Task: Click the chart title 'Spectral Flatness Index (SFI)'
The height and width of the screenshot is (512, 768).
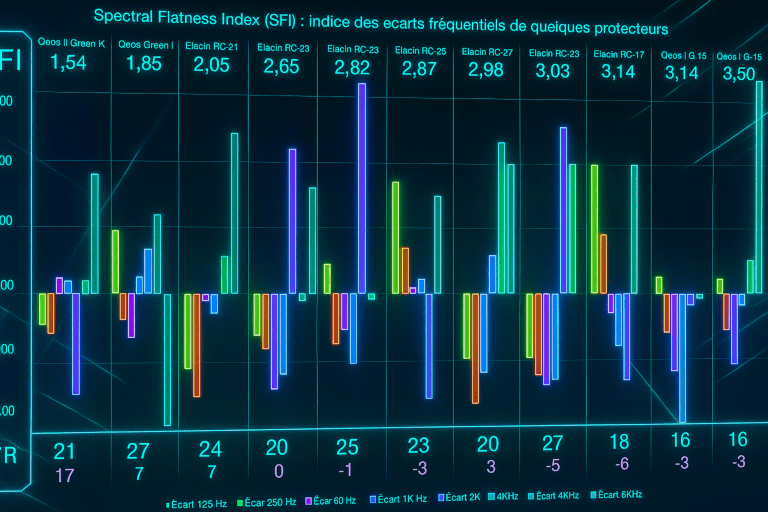Action: pos(194,18)
